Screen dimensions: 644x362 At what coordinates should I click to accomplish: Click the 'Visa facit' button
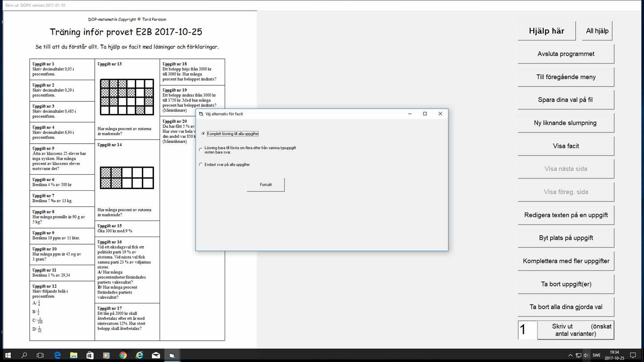[566, 146]
